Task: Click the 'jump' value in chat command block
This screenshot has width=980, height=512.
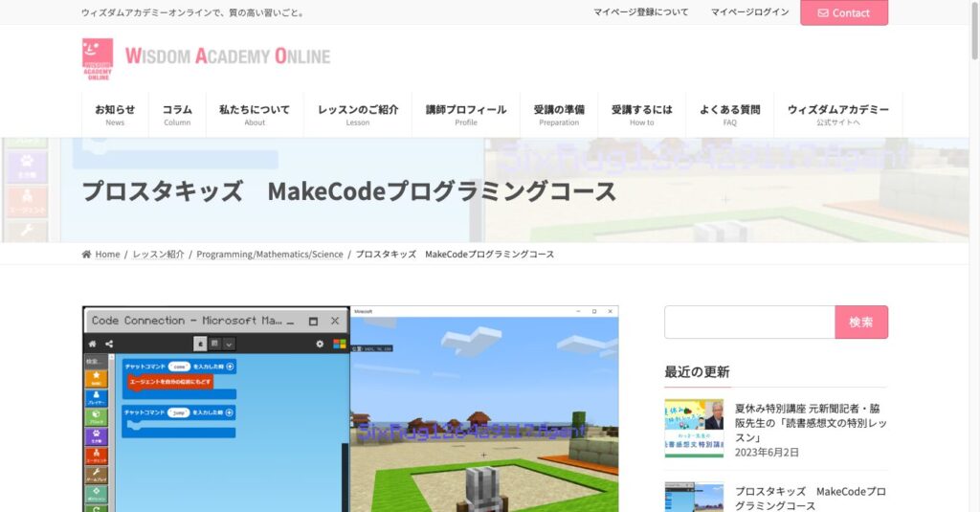Action: click(x=179, y=412)
